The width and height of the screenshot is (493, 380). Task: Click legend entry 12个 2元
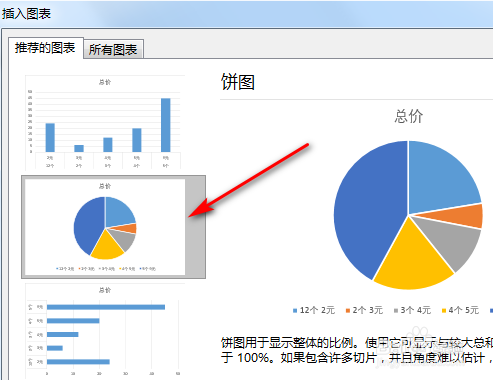pyautogui.click(x=314, y=310)
